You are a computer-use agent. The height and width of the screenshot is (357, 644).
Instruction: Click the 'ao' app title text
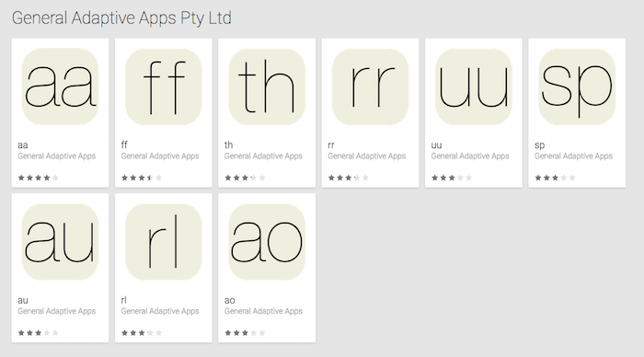230,300
